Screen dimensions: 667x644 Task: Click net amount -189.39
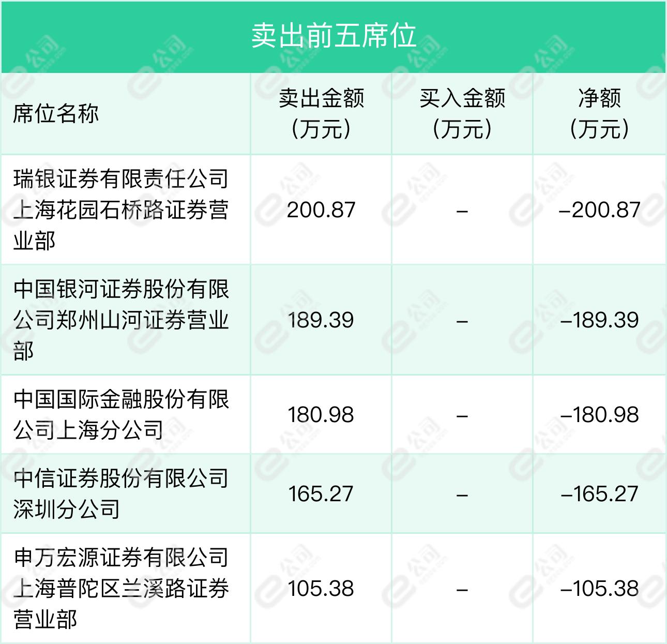click(x=600, y=320)
